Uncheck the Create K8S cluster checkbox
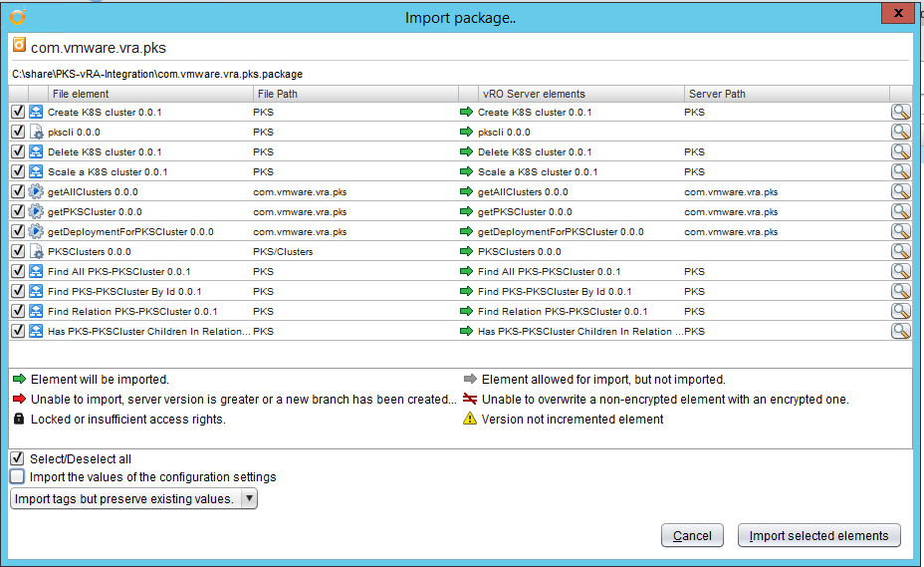924x567 pixels. pyautogui.click(x=18, y=112)
